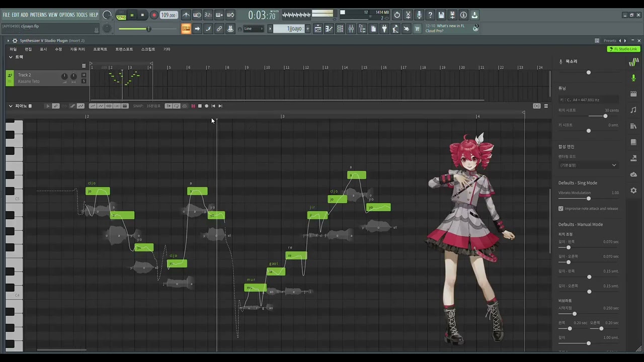Adjust the 피치 시프트 slider handle
The width and height of the screenshot is (644, 362).
pyautogui.click(x=605, y=116)
